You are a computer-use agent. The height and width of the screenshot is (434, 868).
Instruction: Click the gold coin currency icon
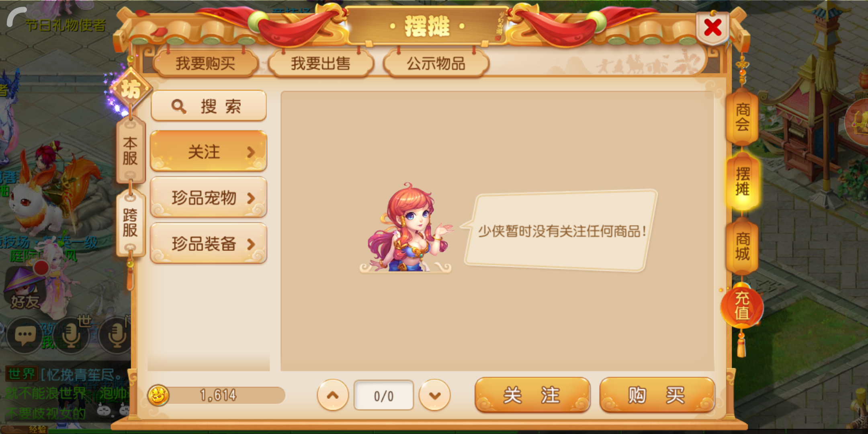[158, 395]
